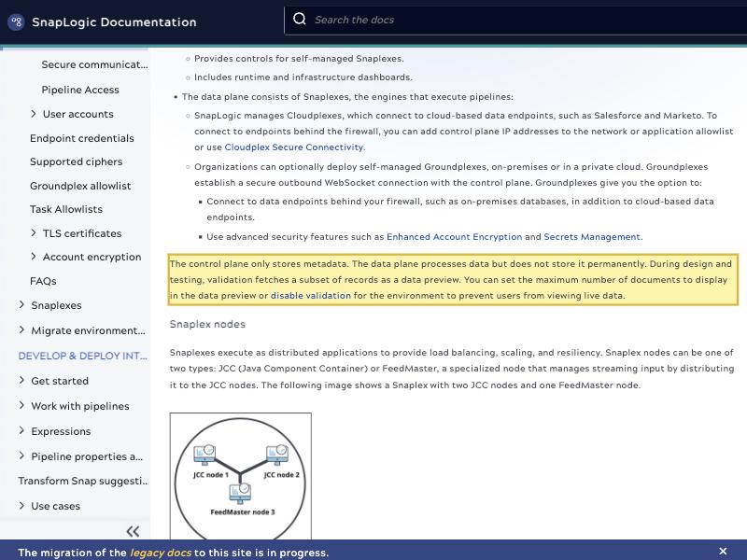
Task: Follow the Cloudplex Secure Connectivity link
Action: 294,147
